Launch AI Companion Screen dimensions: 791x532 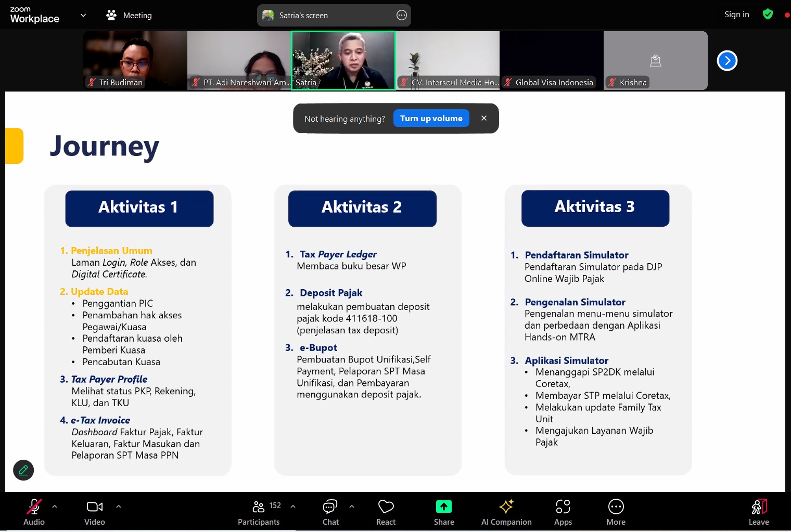pyautogui.click(x=506, y=512)
